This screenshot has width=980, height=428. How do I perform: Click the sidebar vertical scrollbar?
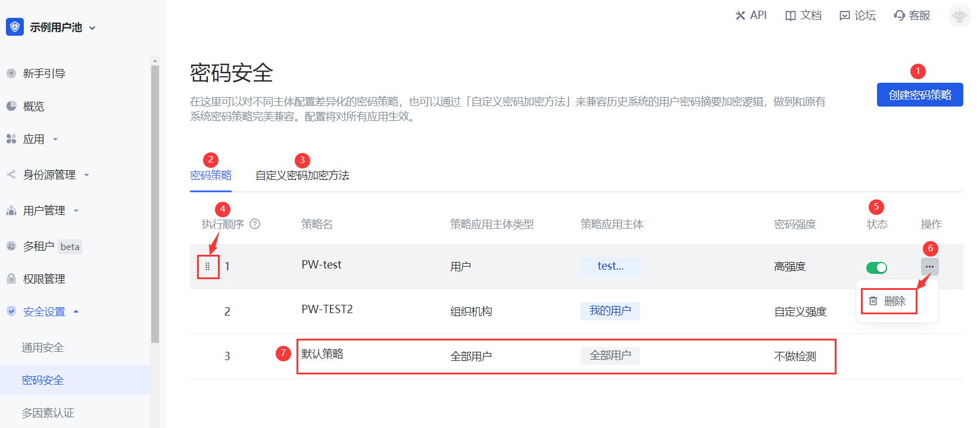click(x=155, y=202)
